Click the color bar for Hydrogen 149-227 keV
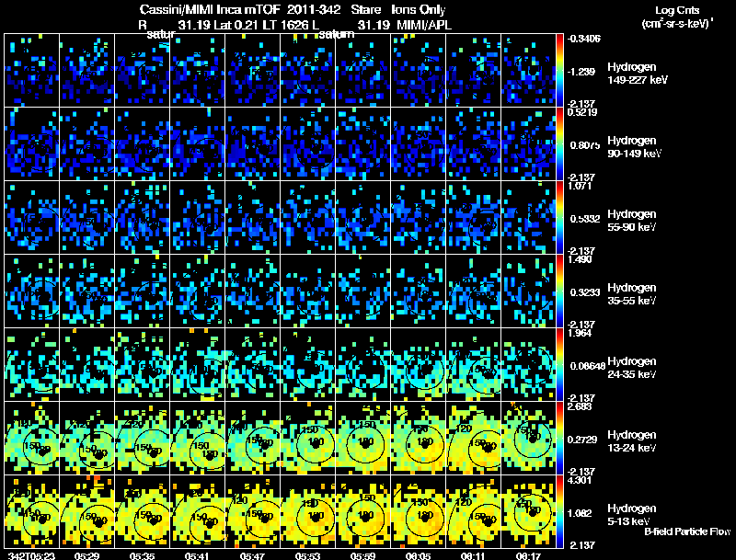 click(x=560, y=71)
